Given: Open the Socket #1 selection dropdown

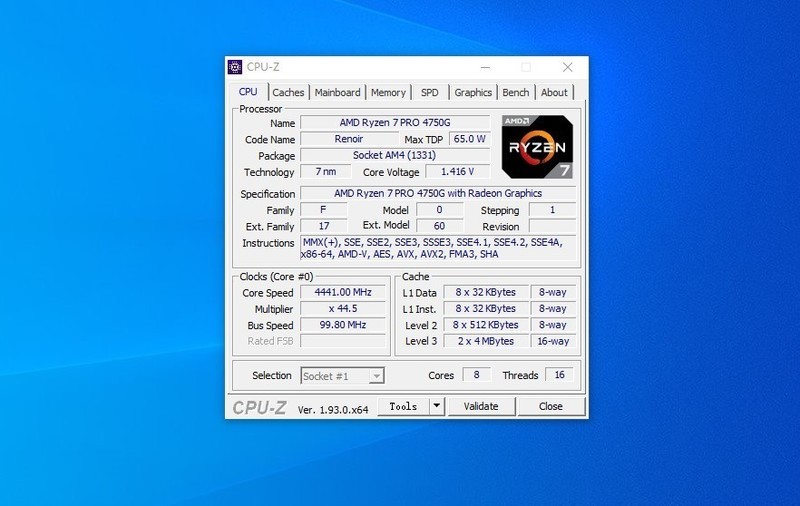Looking at the screenshot, I should (342, 376).
